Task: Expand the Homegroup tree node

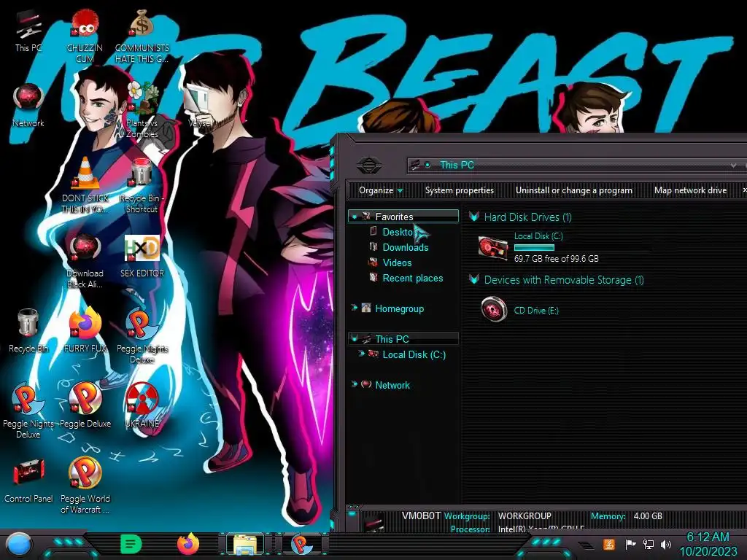Action: (354, 308)
